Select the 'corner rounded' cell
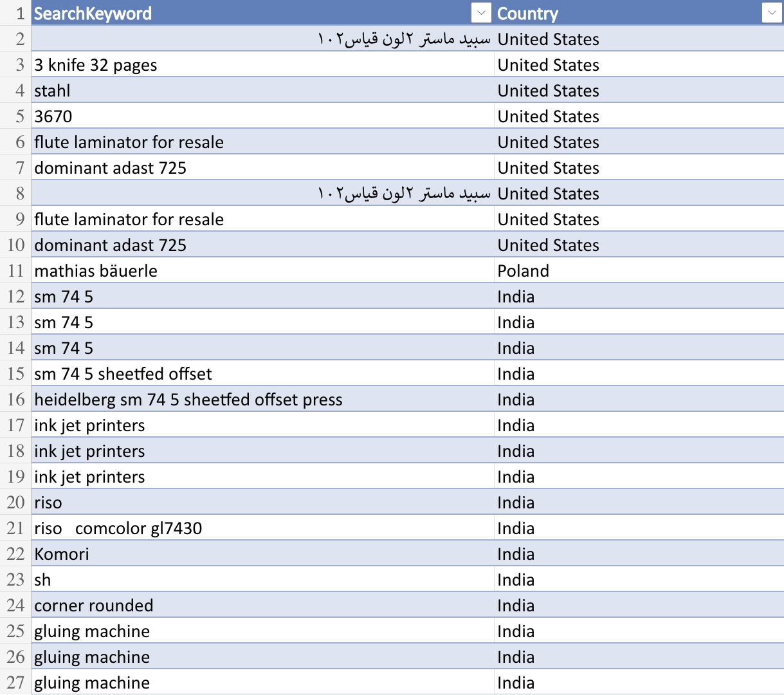This screenshot has width=784, height=695. click(262, 605)
